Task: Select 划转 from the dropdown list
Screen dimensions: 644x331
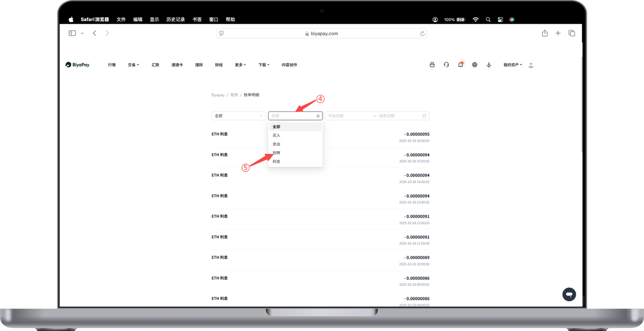Action: 277,153
